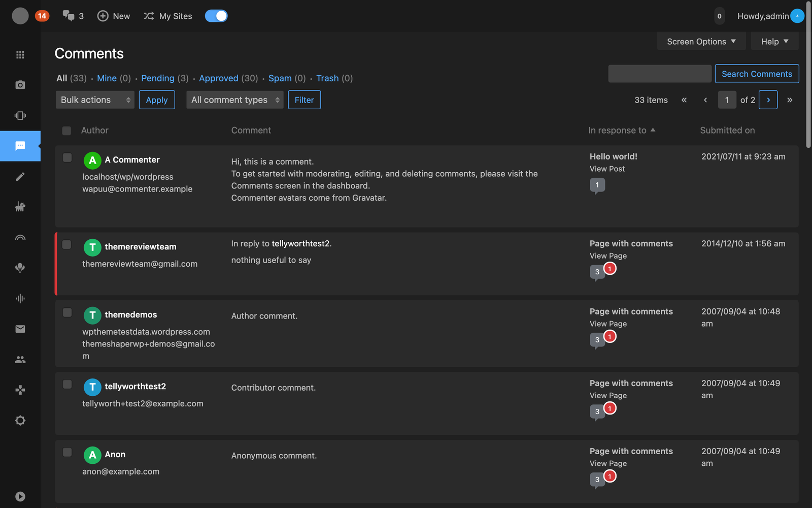Open the Bulk actions dropdown
This screenshot has width=812, height=508.
(95, 100)
